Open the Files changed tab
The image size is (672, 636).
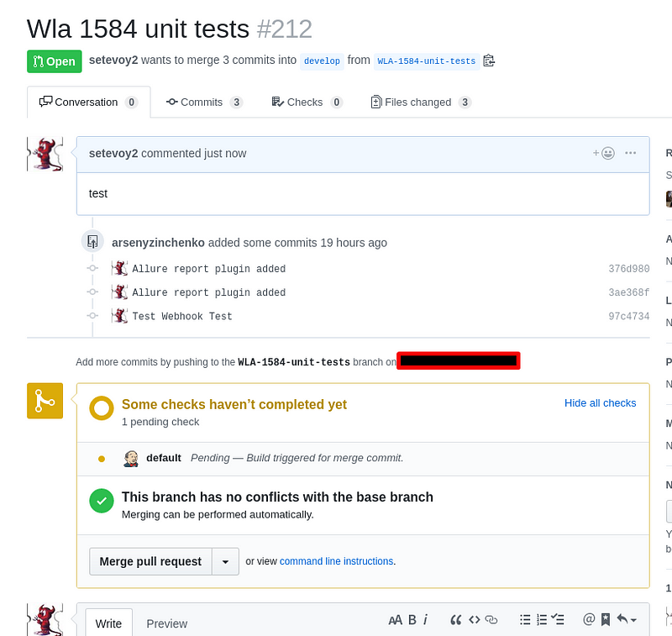[x=421, y=102]
